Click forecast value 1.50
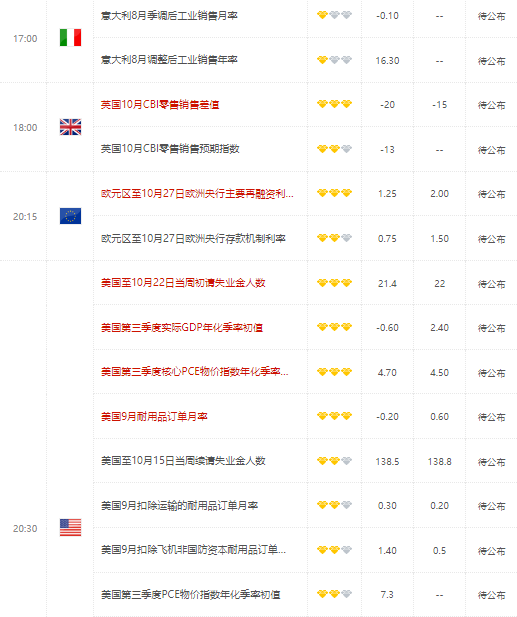Viewport: 517px width, 617px height. coord(439,238)
